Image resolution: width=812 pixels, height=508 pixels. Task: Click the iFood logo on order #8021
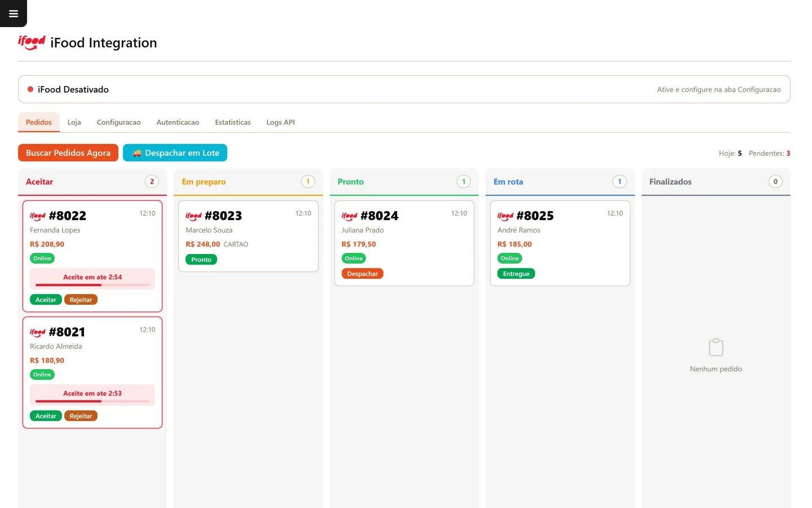[38, 332]
